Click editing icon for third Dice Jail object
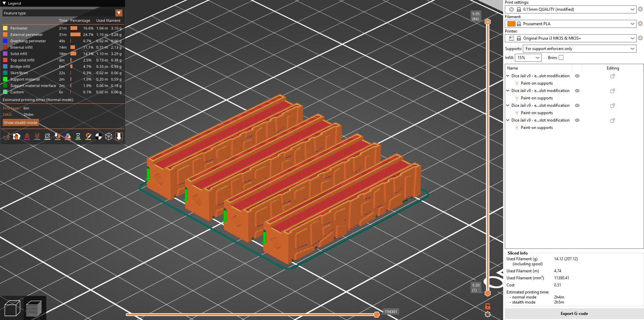Image resolution: width=644 pixels, height=320 pixels. (x=612, y=106)
